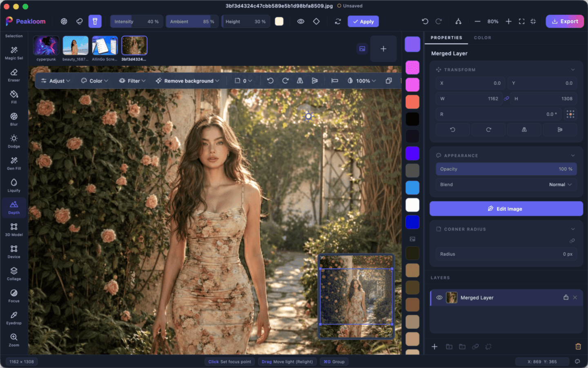The height and width of the screenshot is (368, 588).
Task: Toggle the lock on Merged Layer
Action: 566,297
